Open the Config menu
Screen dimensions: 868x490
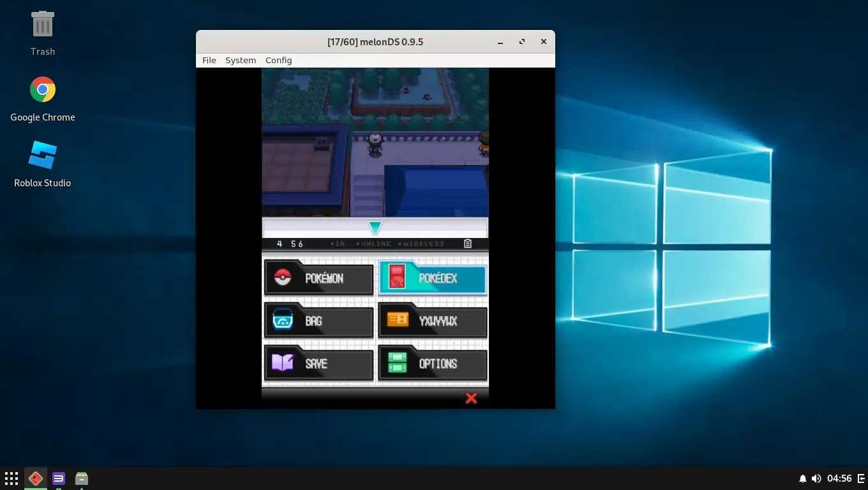point(278,60)
